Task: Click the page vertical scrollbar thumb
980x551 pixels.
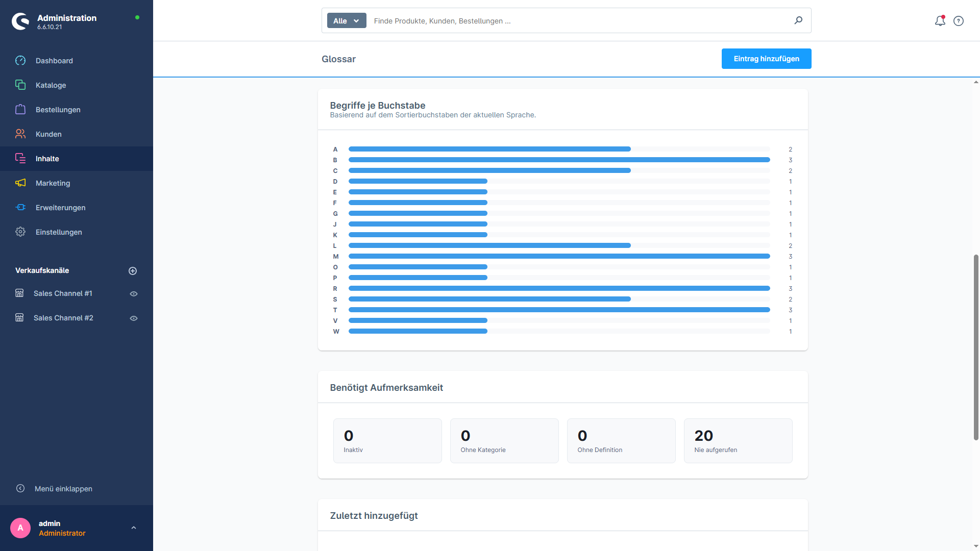Action: tap(976, 347)
